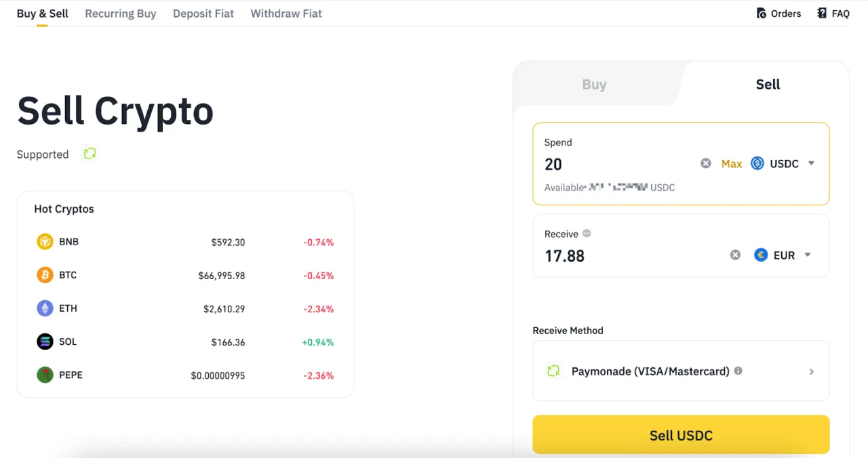
Task: Click the Bitcoin logo in Hot Cryptos
Action: click(x=44, y=274)
